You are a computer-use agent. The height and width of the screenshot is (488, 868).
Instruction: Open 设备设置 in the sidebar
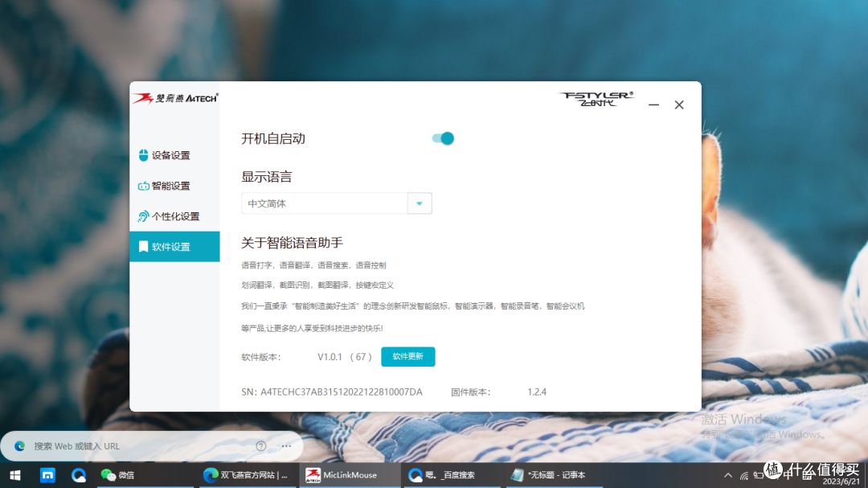[174, 155]
